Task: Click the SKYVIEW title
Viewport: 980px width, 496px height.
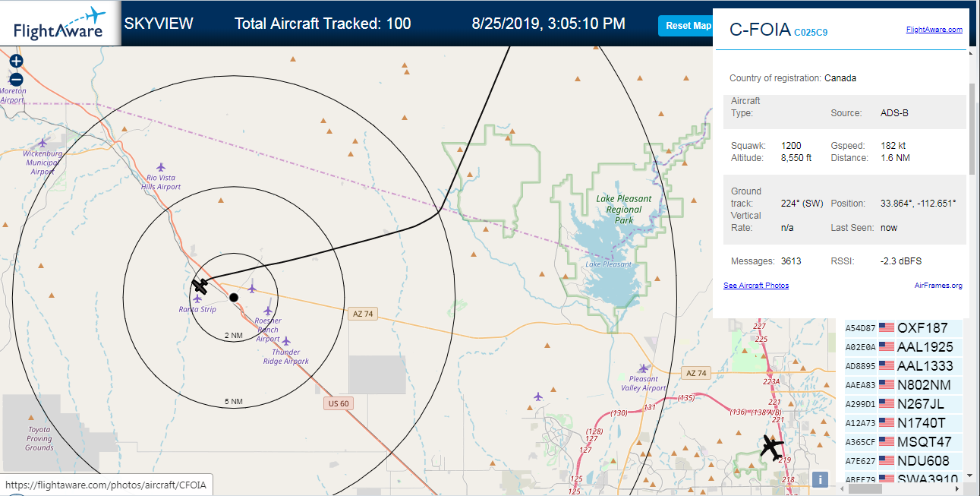Action: (159, 24)
